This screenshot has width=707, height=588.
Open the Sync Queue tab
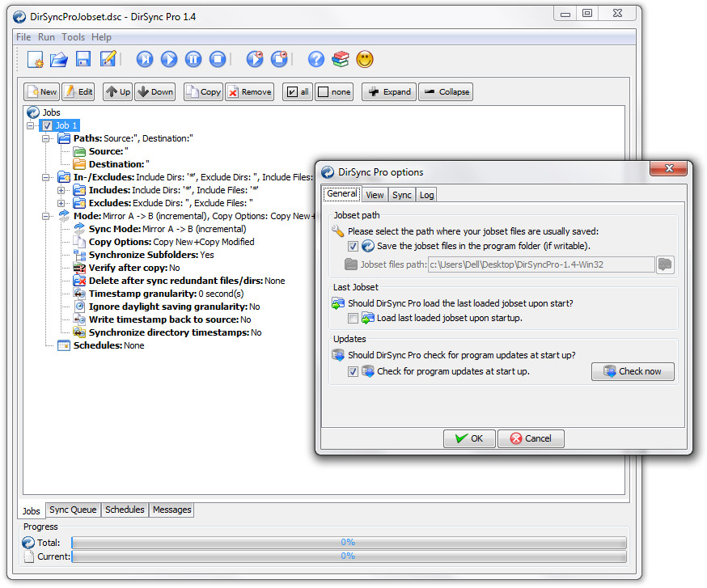point(73,510)
